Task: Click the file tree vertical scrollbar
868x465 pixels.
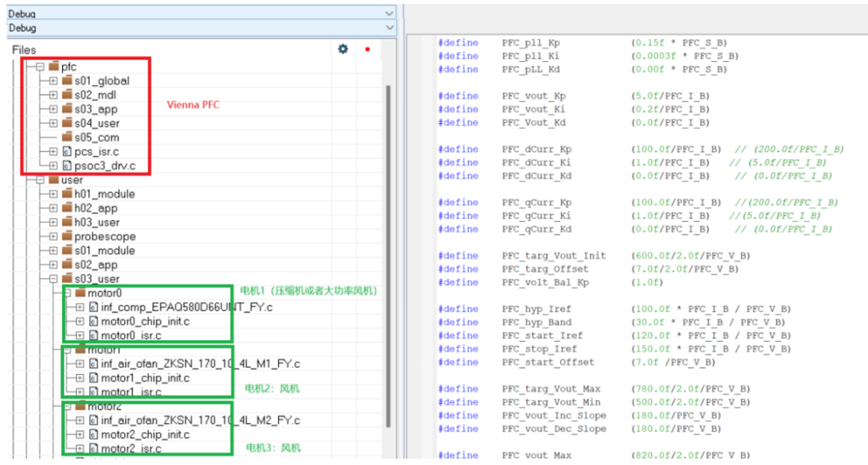Action: point(388,255)
